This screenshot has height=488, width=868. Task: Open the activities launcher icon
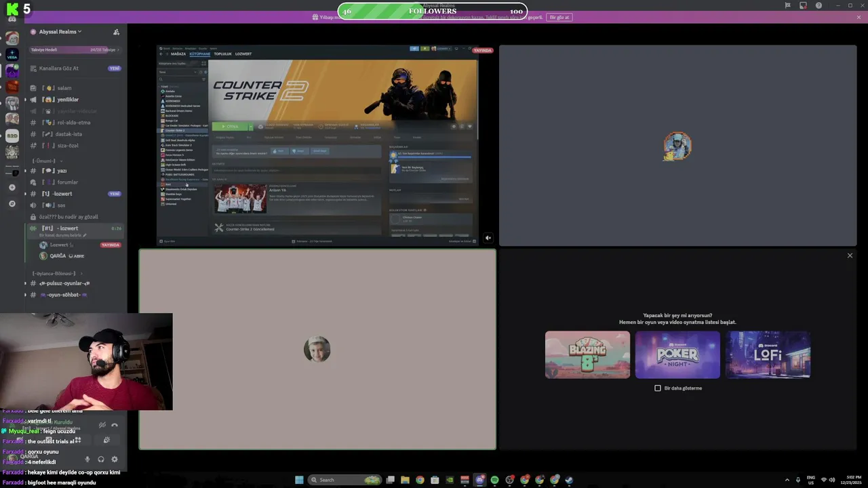[78, 441]
